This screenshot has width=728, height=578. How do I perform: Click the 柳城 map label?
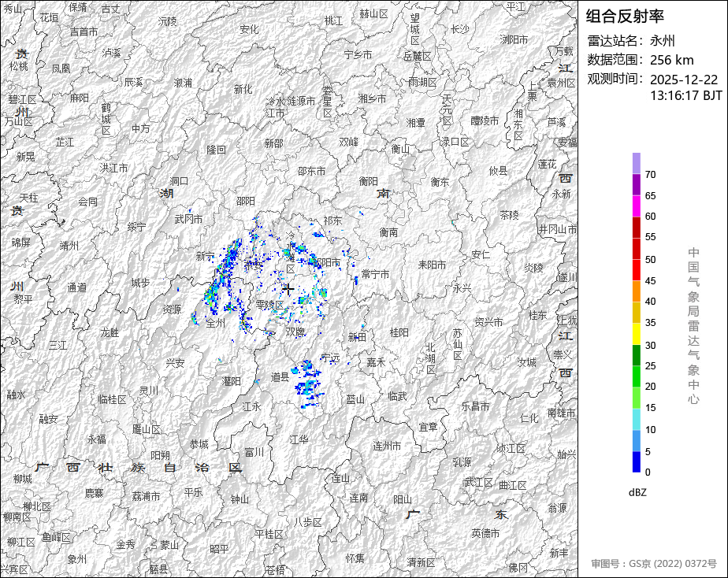tap(22, 479)
